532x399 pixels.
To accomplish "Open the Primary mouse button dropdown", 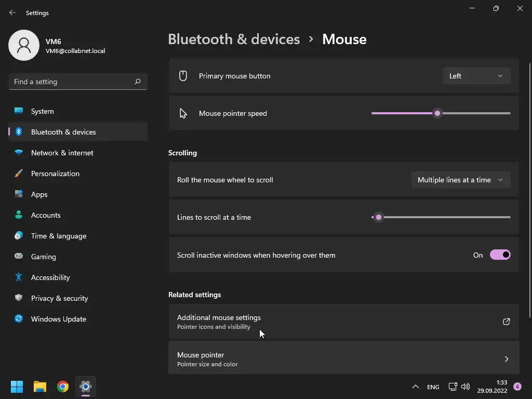I will [476, 76].
